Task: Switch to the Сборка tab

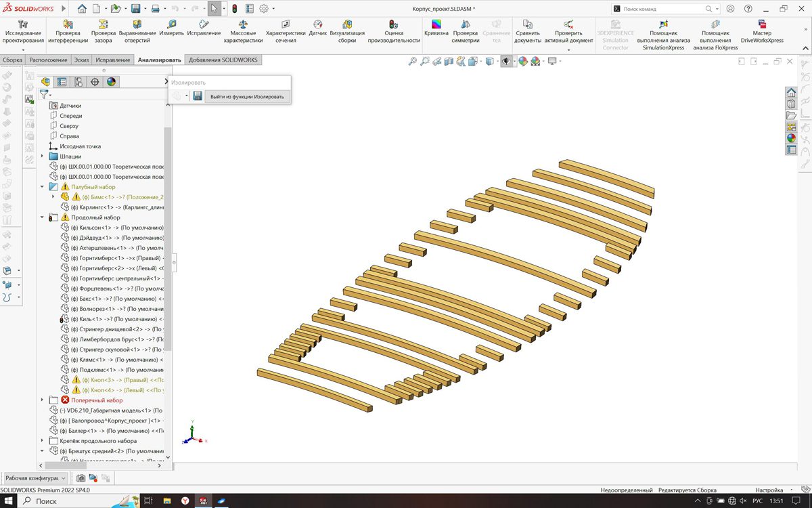Action: [x=12, y=60]
